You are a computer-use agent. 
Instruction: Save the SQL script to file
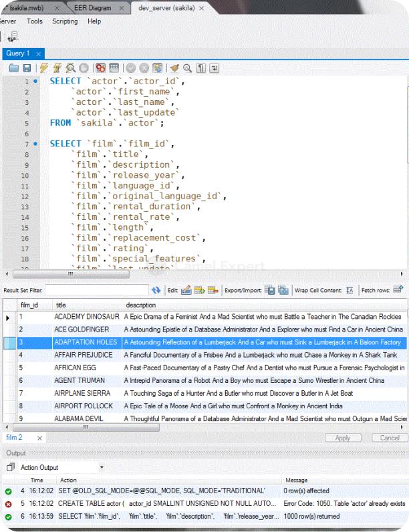point(27,68)
